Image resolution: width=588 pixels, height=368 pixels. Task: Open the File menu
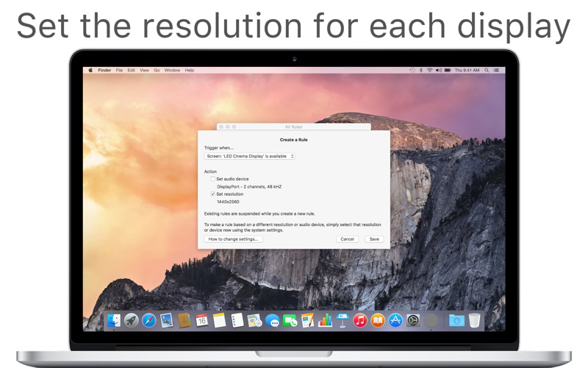point(119,70)
